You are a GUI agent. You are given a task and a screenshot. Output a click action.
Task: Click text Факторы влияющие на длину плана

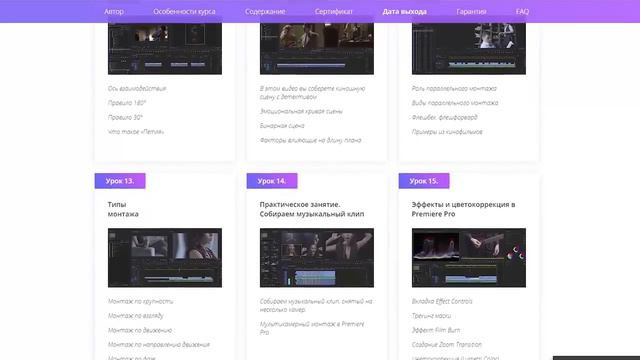click(311, 140)
